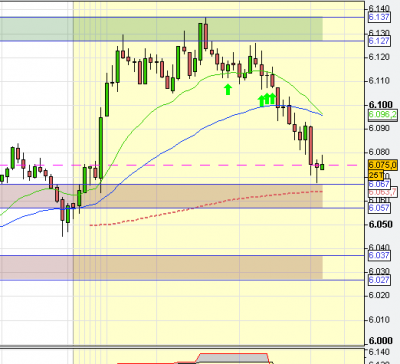Click the single green up-arrow signal marker
Viewport: 400px width, 364px height.
point(228,89)
